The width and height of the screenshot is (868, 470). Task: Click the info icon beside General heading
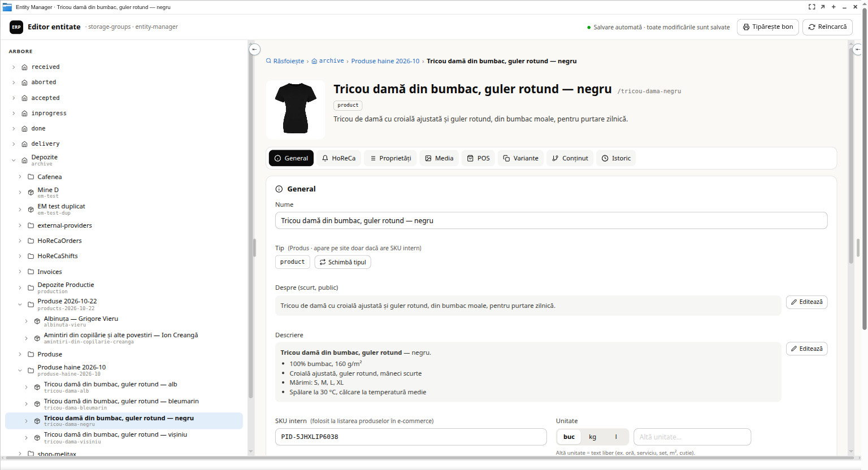279,189
